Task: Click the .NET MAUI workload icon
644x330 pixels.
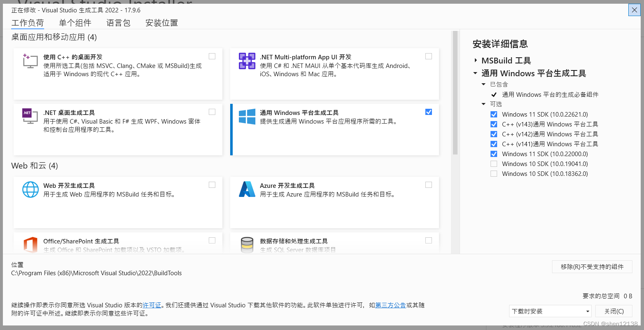Action: [247, 61]
